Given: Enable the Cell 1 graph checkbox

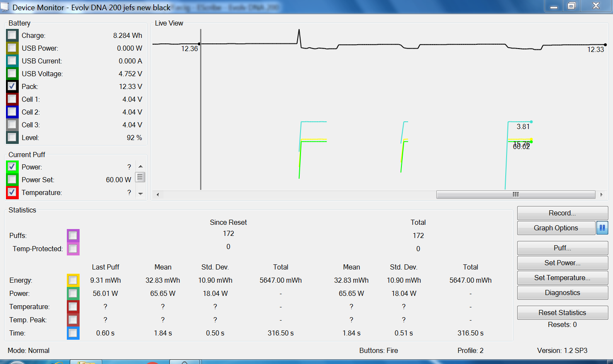Looking at the screenshot, I should coord(12,99).
